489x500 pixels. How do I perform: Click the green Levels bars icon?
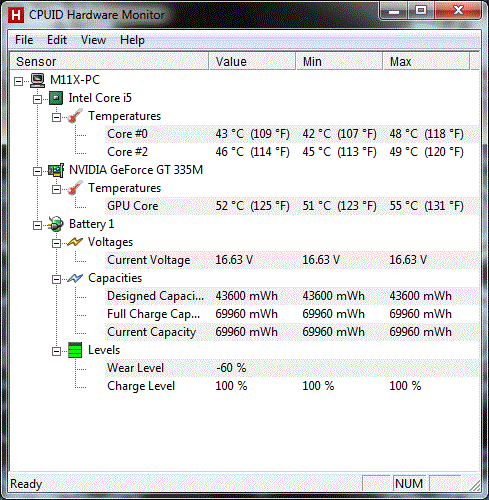75,350
